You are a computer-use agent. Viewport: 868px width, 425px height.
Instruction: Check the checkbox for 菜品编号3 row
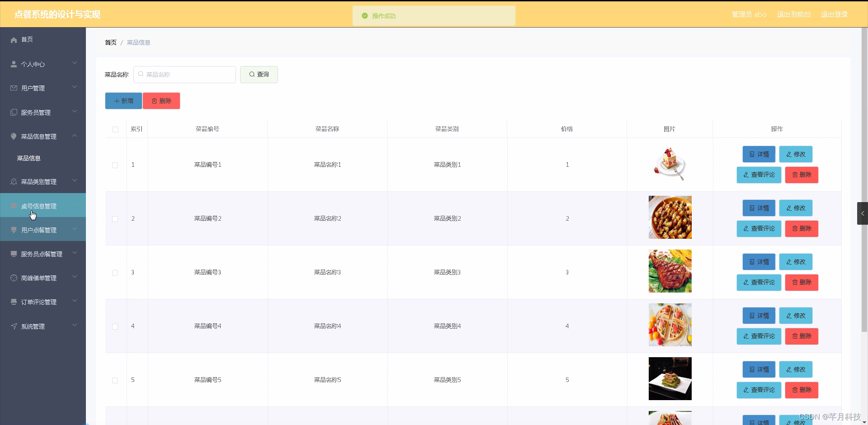115,273
